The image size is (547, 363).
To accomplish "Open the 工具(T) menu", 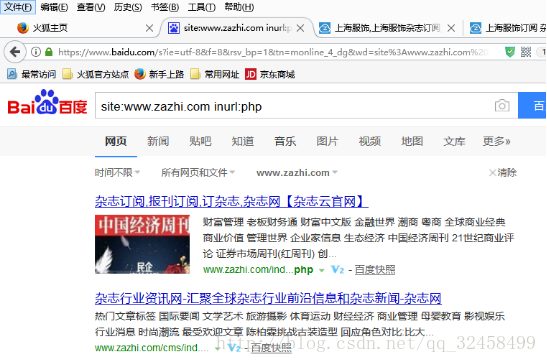I will pos(202,7).
